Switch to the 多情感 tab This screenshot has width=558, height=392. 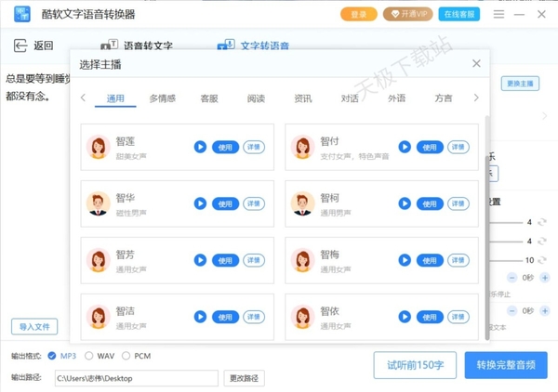click(162, 98)
